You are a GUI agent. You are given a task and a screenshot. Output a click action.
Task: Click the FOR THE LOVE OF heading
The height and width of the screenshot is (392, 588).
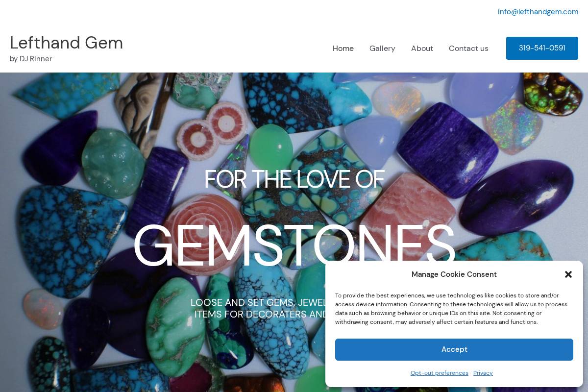coord(294,179)
